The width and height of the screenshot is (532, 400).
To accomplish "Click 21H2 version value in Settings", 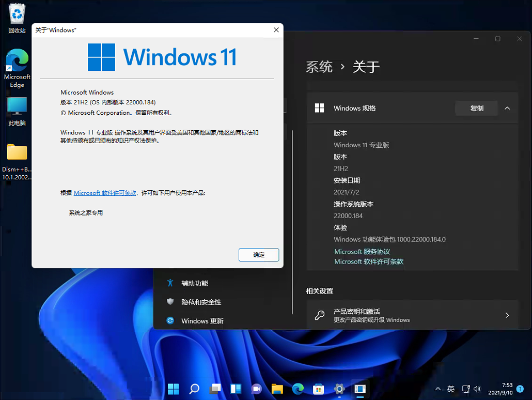I will (341, 169).
